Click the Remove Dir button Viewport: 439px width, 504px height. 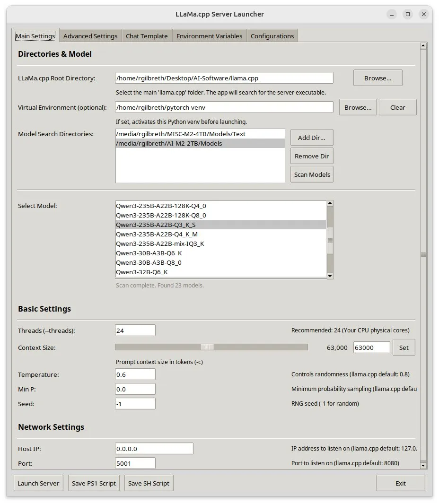[312, 156]
